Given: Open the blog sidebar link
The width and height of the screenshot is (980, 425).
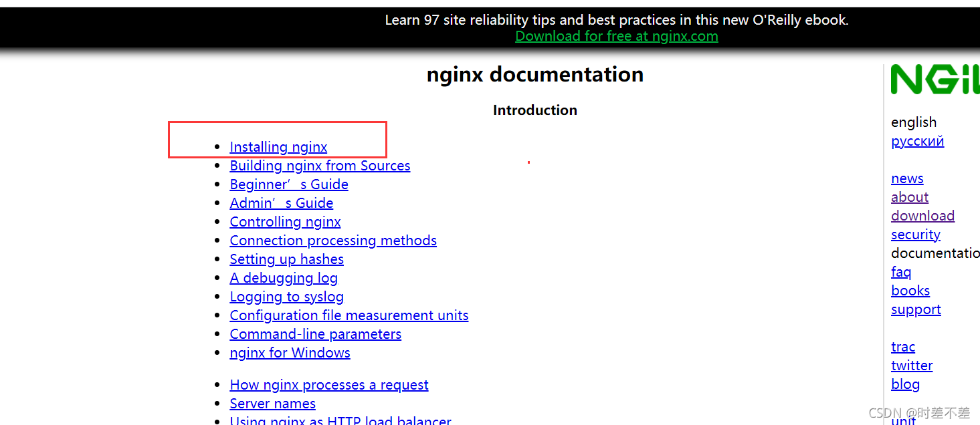Looking at the screenshot, I should coord(905,384).
